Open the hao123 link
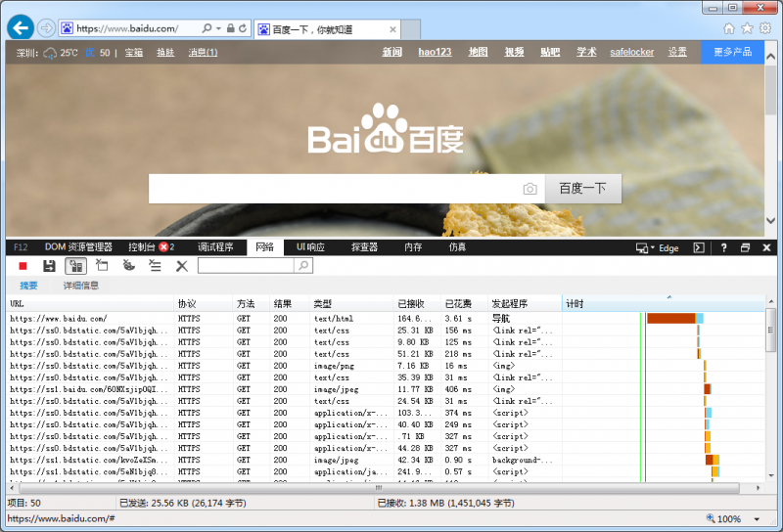 click(x=435, y=52)
